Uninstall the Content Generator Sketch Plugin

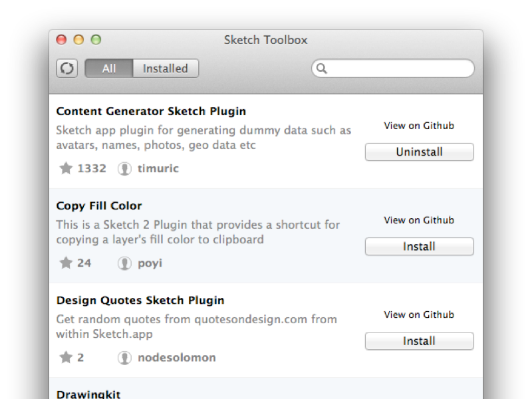[x=420, y=152]
